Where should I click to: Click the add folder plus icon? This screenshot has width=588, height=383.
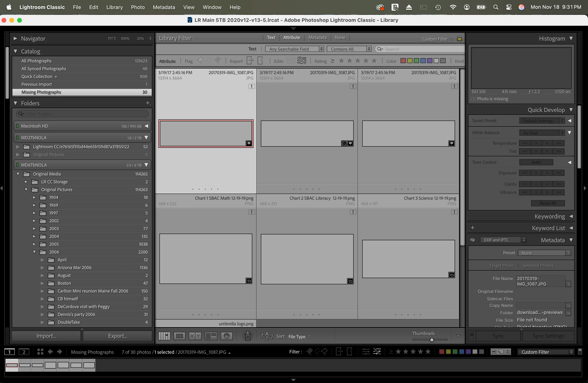148,103
